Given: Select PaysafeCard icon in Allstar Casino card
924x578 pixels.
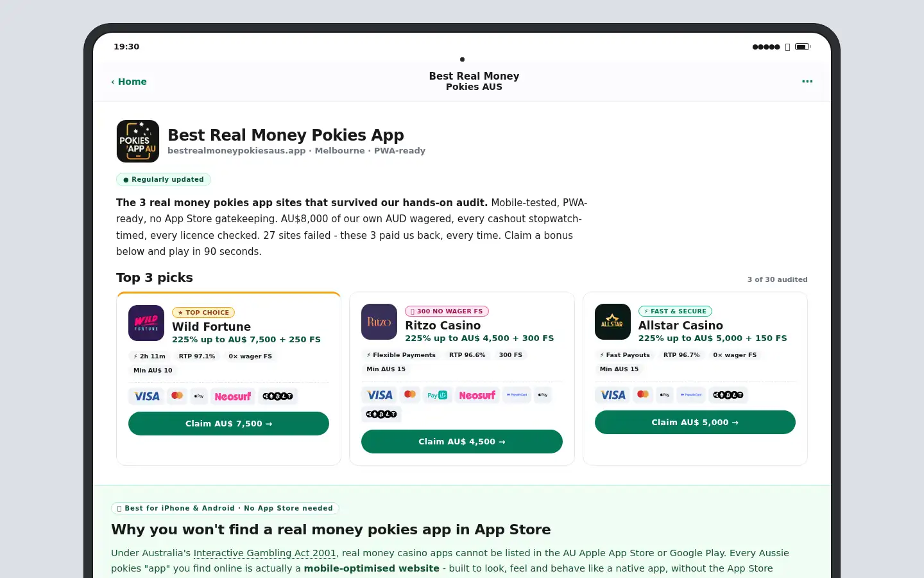Looking at the screenshot, I should click(x=691, y=395).
